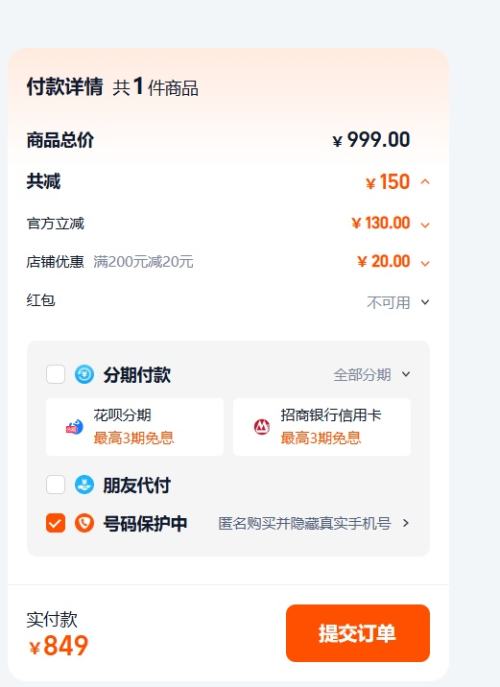
Task: Expand the 店铺优惠 ¥20.00 chevron
Action: point(425,263)
